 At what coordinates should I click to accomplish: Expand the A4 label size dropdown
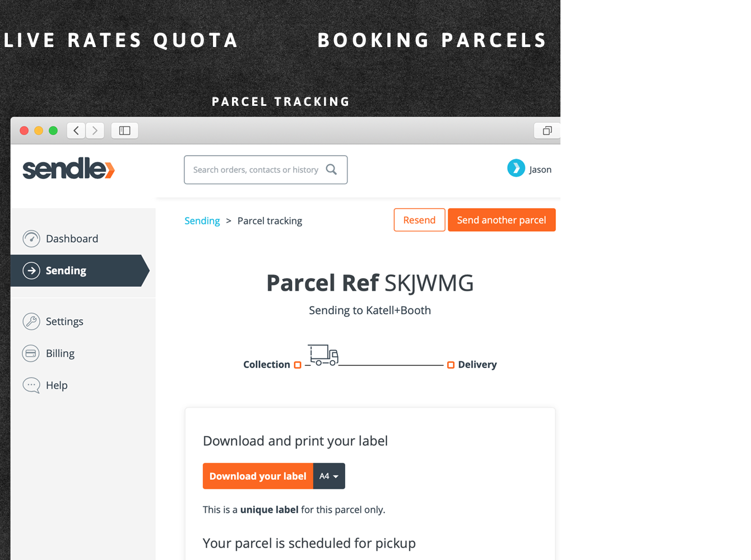coord(329,476)
